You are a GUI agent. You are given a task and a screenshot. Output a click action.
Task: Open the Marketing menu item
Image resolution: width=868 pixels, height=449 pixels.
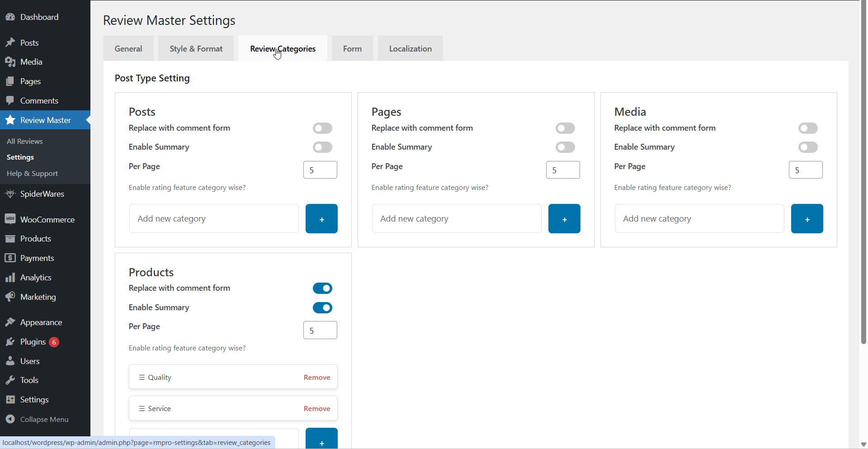pyautogui.click(x=45, y=297)
